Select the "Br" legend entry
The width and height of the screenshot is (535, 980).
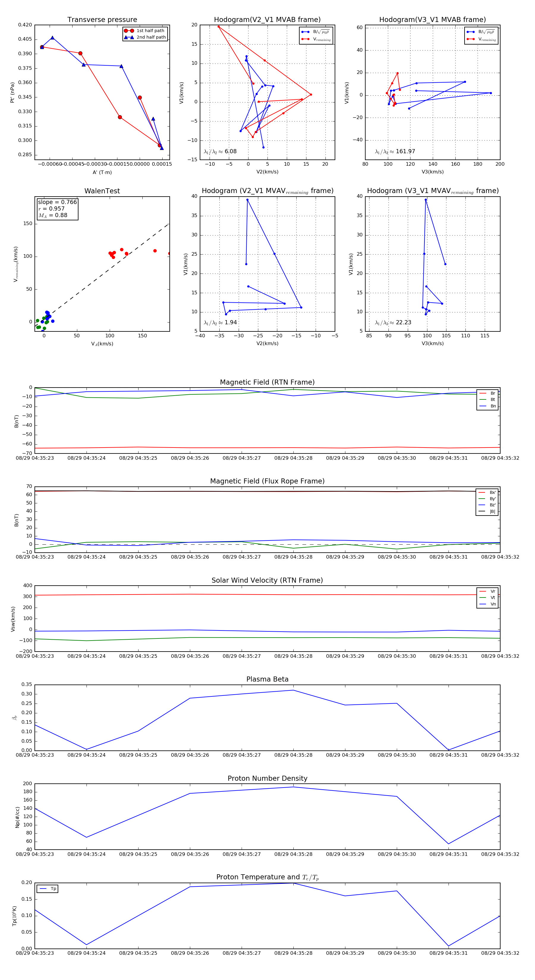click(x=488, y=393)
